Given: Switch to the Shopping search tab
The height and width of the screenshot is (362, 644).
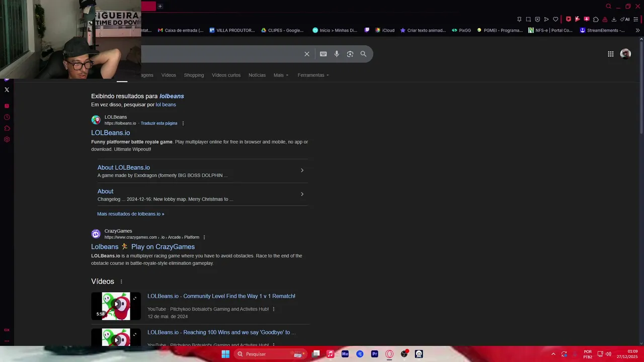Looking at the screenshot, I should (x=194, y=75).
